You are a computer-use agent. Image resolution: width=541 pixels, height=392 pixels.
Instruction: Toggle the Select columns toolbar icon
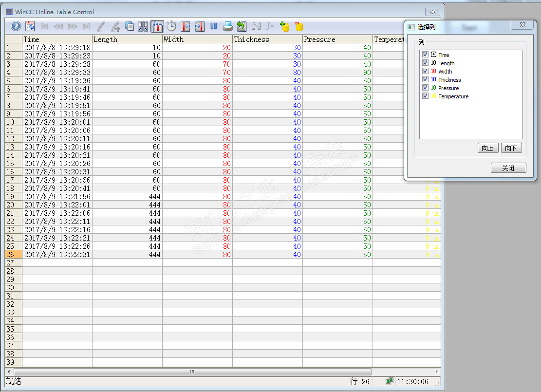point(157,26)
